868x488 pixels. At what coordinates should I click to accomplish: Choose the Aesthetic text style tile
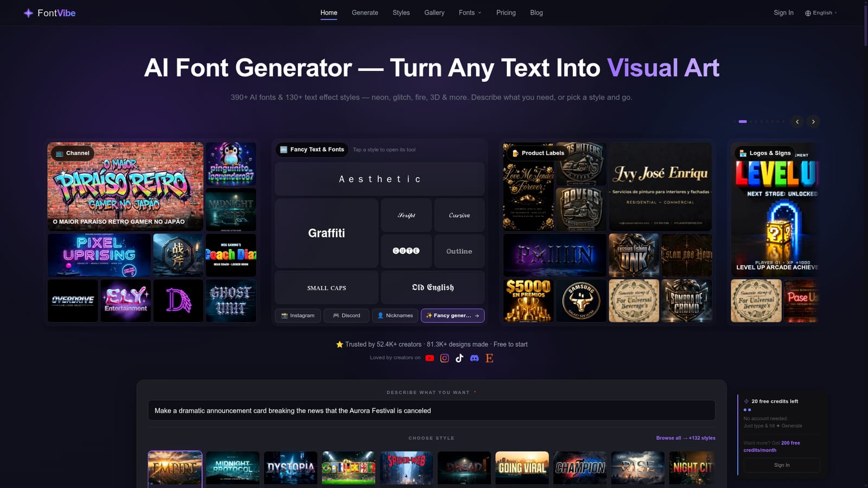380,179
